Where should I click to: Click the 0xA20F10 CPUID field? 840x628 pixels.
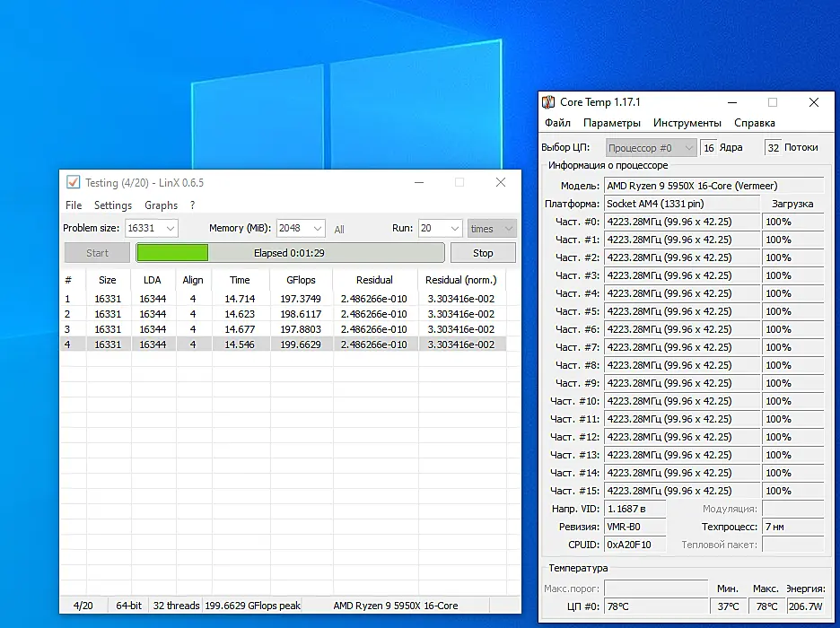point(634,545)
